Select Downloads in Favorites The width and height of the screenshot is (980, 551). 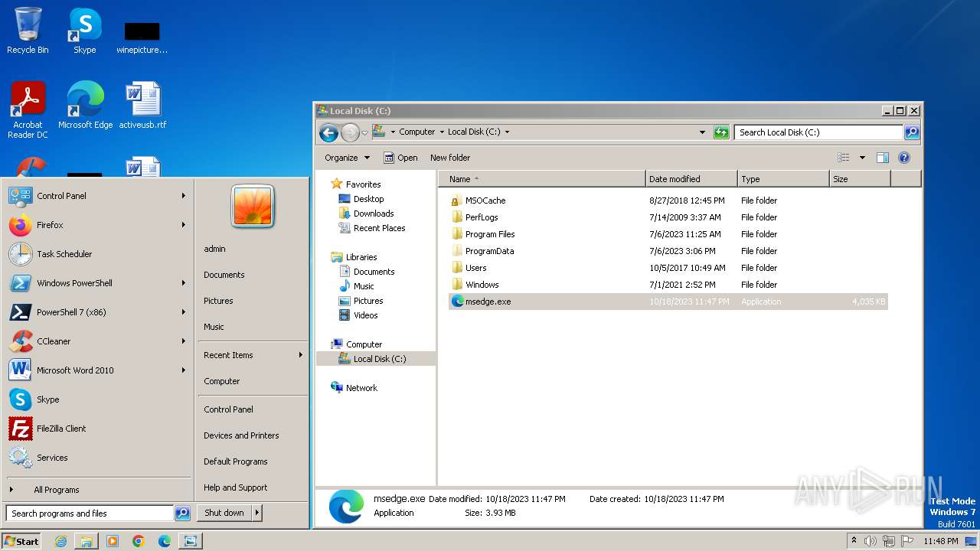pos(374,214)
